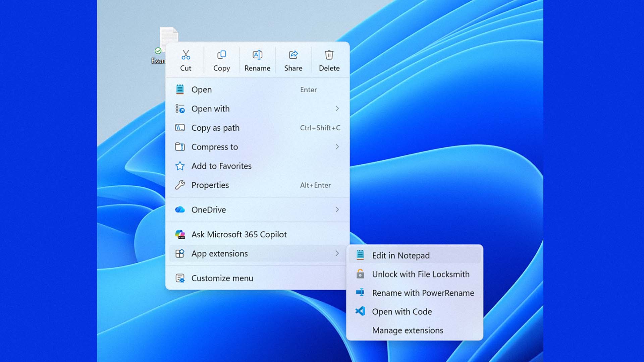Viewport: 644px width, 362px height.
Task: Select Copy as path menu entry
Action: (258, 128)
